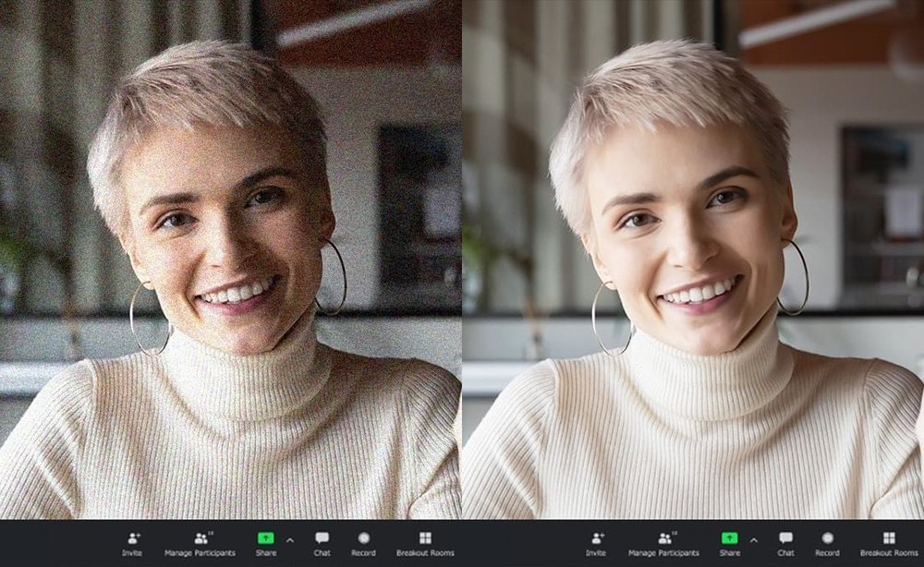This screenshot has height=567, width=924.
Task: Click the "Manage Participants" text label in left toolbar
Action: [201, 553]
